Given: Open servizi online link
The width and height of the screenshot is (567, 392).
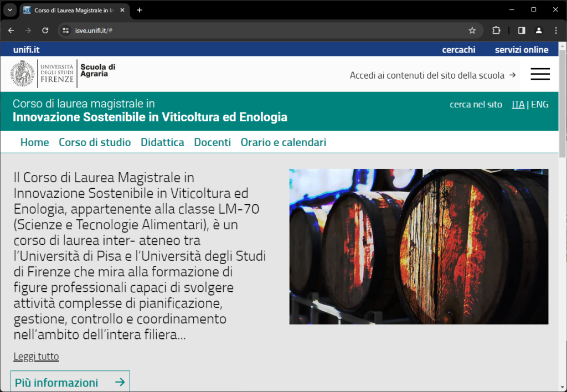Looking at the screenshot, I should click(x=522, y=49).
